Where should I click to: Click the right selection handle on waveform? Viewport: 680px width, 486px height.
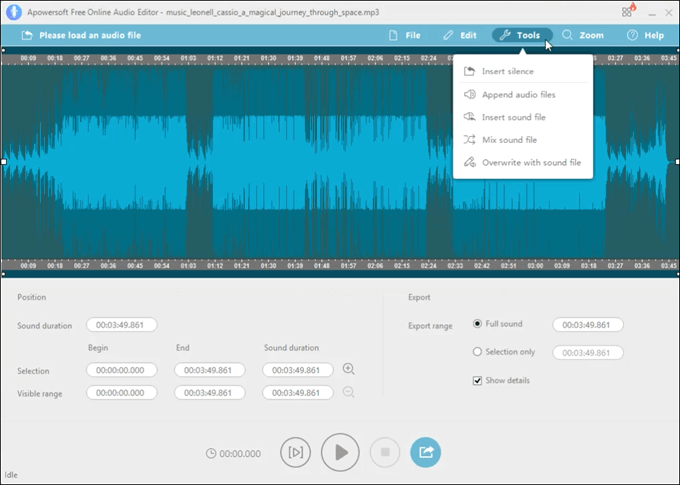[x=677, y=162]
